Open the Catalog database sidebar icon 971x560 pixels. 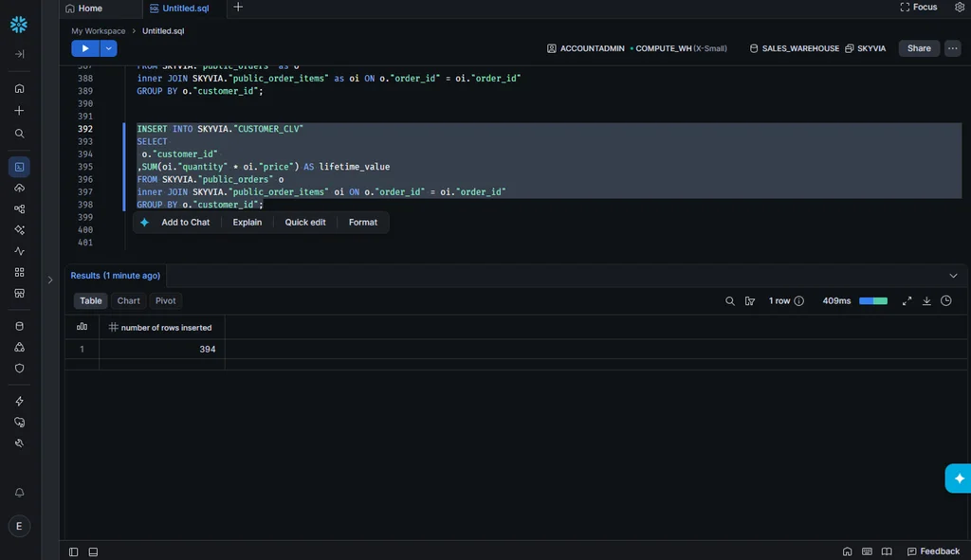[x=19, y=326]
